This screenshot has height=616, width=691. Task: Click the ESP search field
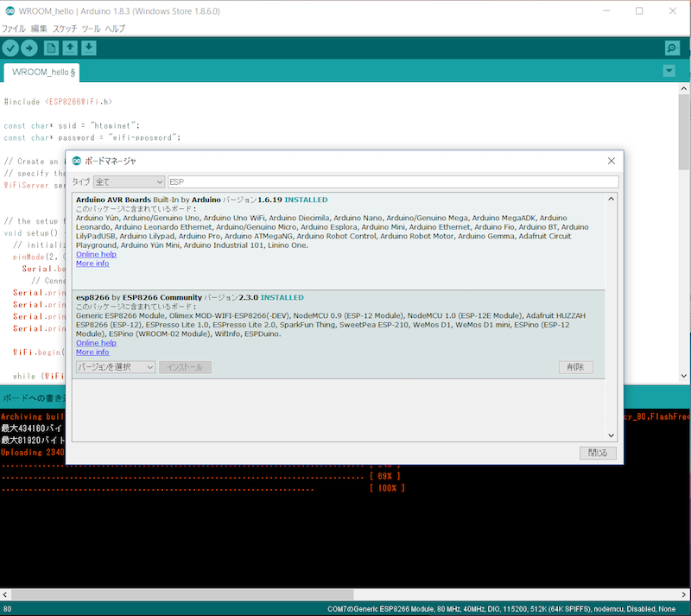tap(393, 181)
